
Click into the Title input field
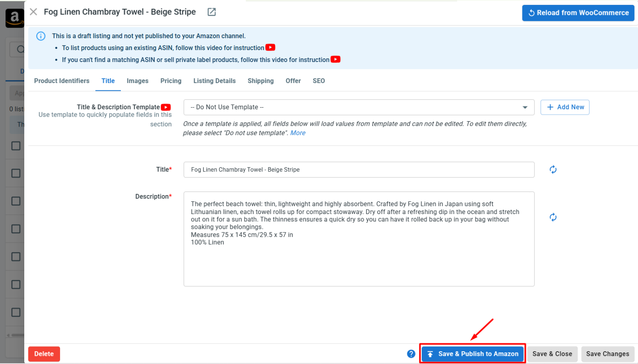[x=359, y=170]
